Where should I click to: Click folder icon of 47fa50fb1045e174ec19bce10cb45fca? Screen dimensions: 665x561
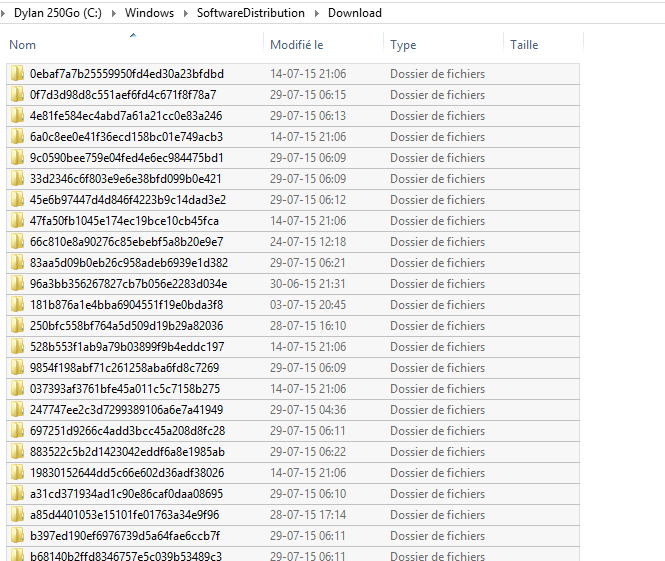pyautogui.click(x=17, y=220)
